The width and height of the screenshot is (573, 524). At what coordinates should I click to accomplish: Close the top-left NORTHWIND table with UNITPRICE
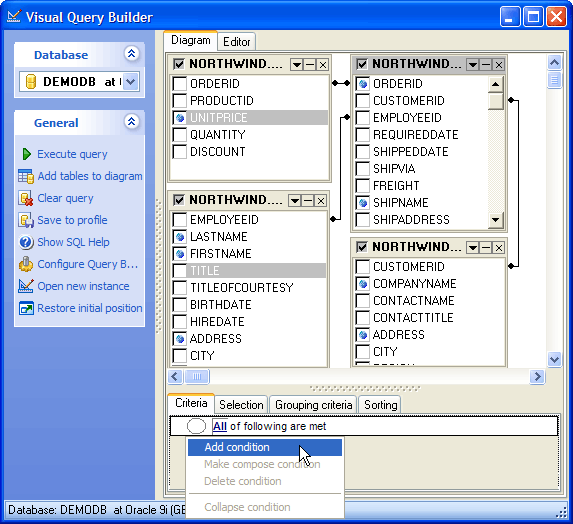323,65
